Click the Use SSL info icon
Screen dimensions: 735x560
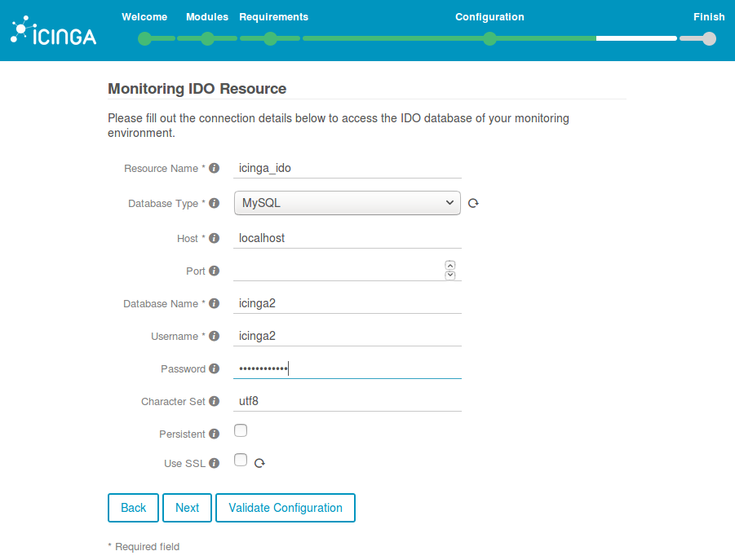point(215,463)
